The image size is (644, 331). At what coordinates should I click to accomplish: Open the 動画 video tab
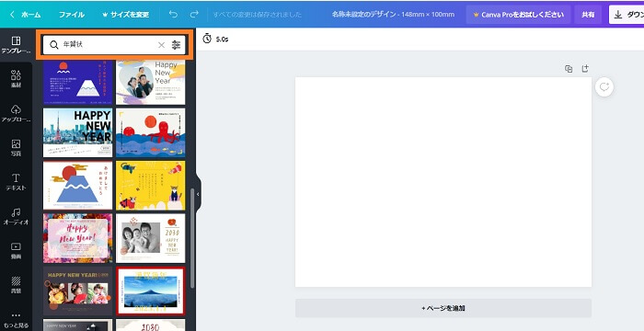point(16,250)
